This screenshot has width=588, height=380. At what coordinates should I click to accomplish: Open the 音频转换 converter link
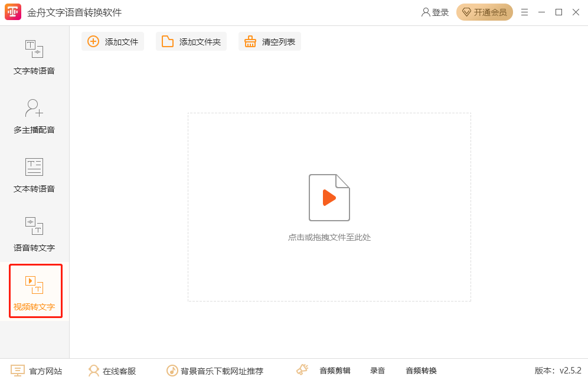point(421,371)
